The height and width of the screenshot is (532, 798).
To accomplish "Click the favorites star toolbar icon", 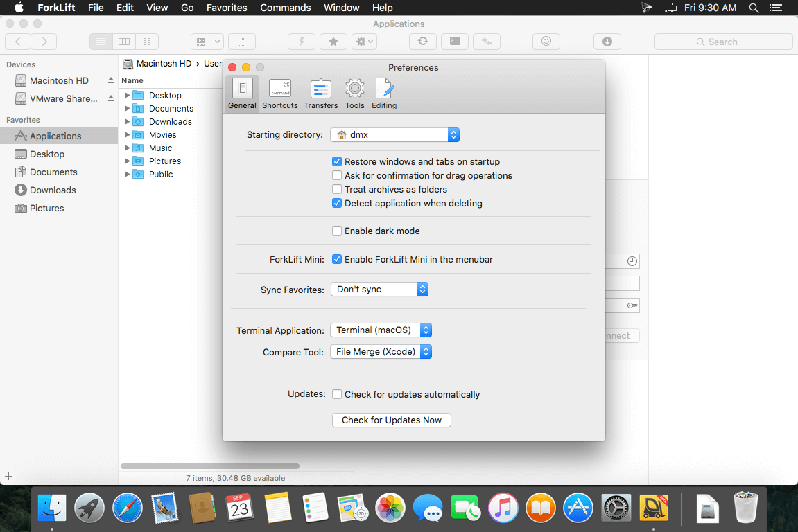I will click(333, 42).
